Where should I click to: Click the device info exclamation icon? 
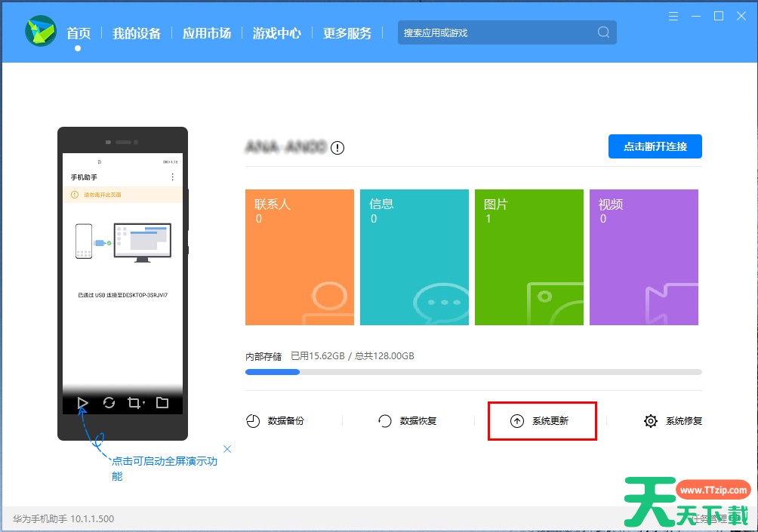point(337,148)
